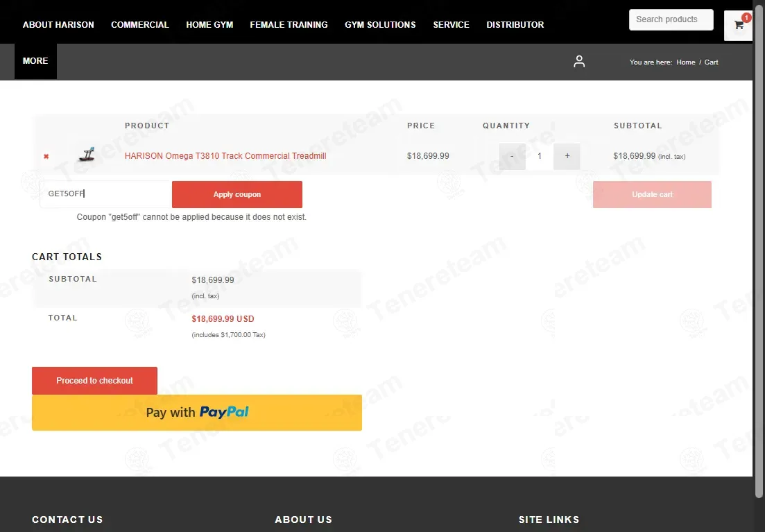Click the SITE LINKS footer heading
This screenshot has width=765, height=532.
point(549,520)
